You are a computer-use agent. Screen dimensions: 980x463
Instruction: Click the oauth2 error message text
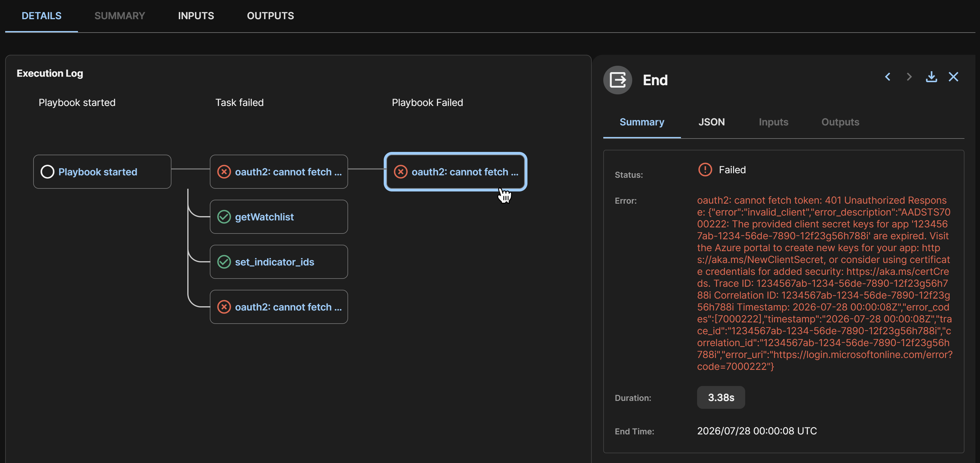pyautogui.click(x=824, y=283)
